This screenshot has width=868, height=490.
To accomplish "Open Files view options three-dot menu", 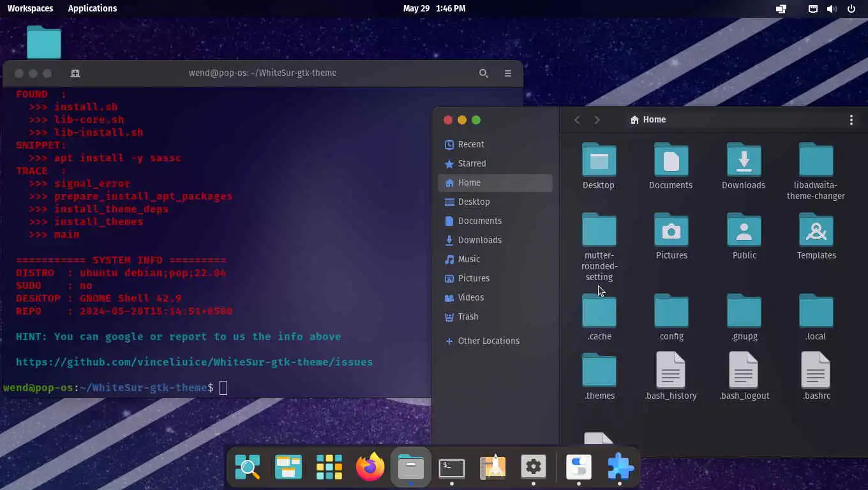I will (851, 120).
